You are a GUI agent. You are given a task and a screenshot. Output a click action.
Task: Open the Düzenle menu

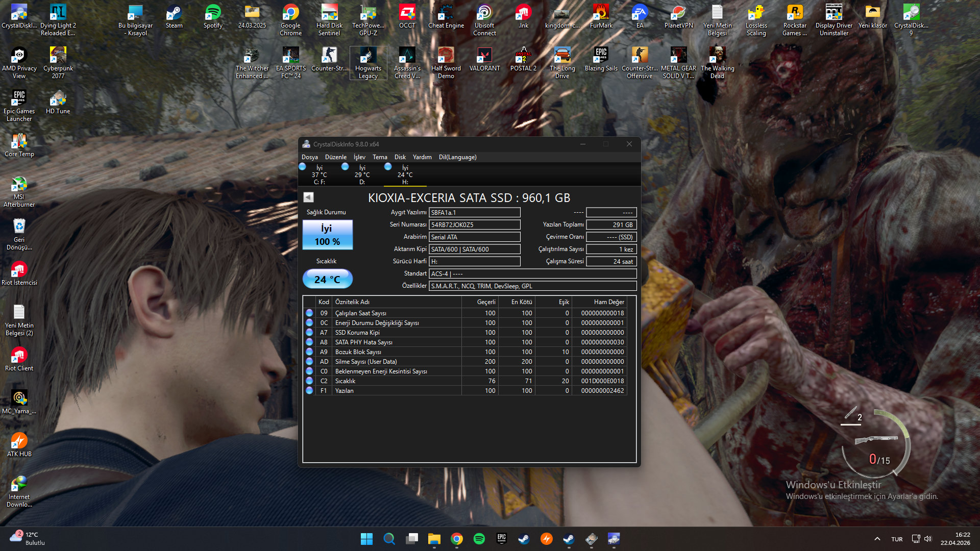(336, 157)
